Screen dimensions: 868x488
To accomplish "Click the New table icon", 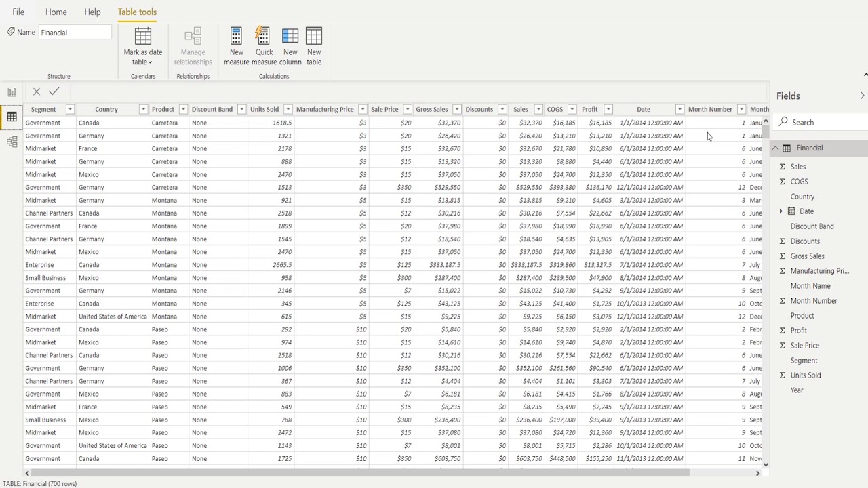I will tap(313, 36).
